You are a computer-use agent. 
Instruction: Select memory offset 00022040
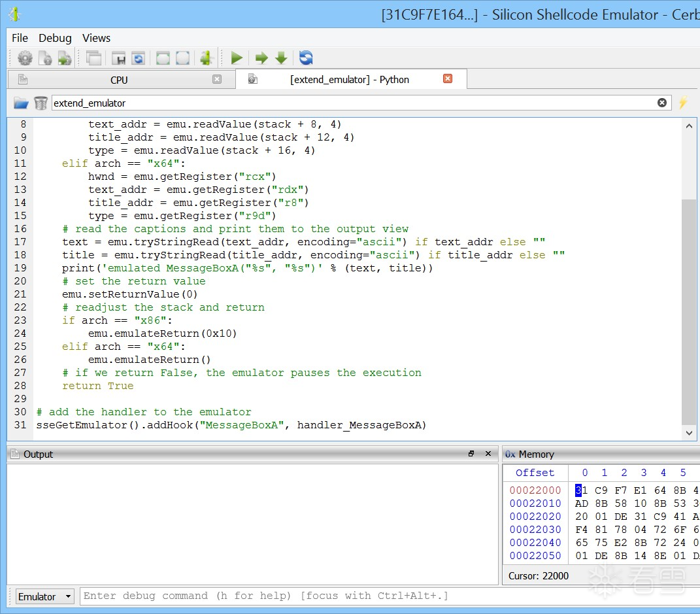pyautogui.click(x=535, y=543)
